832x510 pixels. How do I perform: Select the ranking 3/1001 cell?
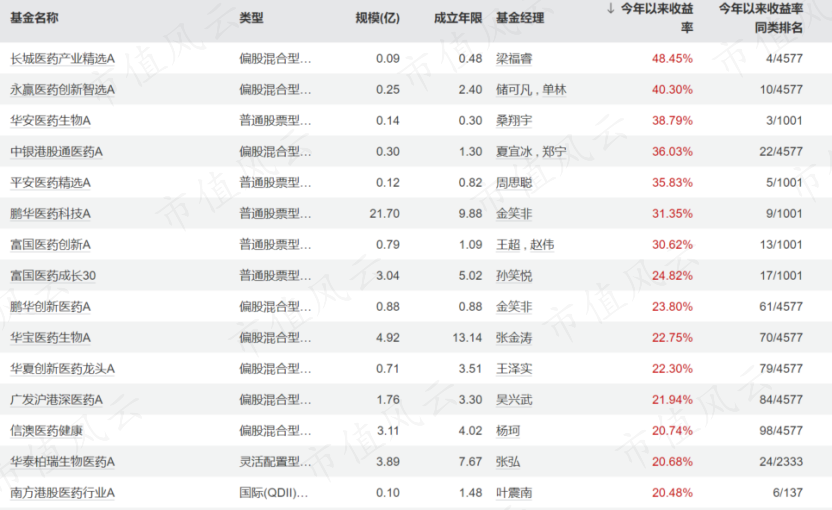(784, 120)
